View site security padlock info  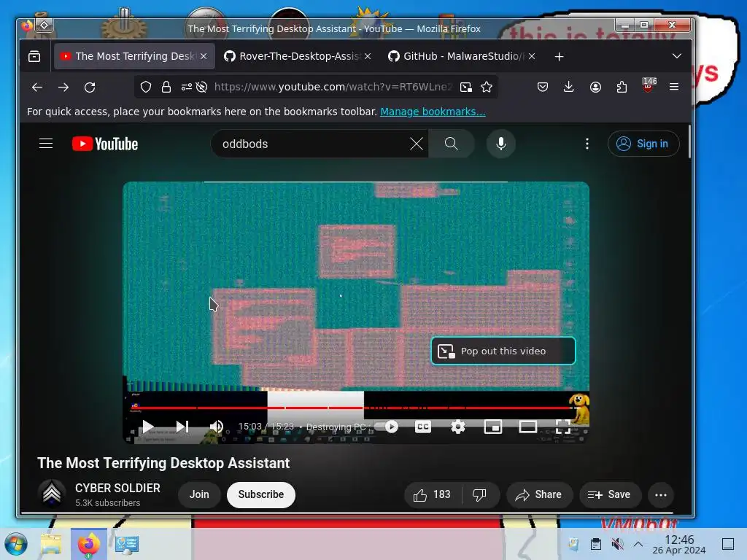[166, 87]
